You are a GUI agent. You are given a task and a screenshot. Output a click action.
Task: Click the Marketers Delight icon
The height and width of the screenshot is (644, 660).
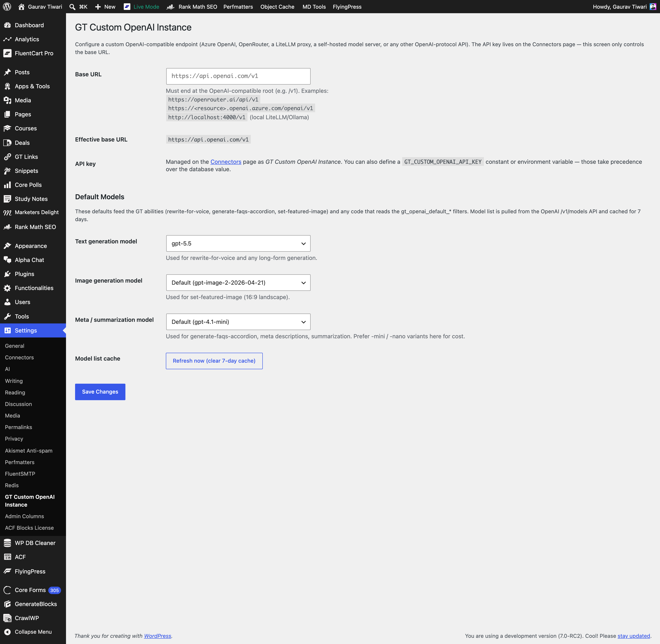coord(7,212)
